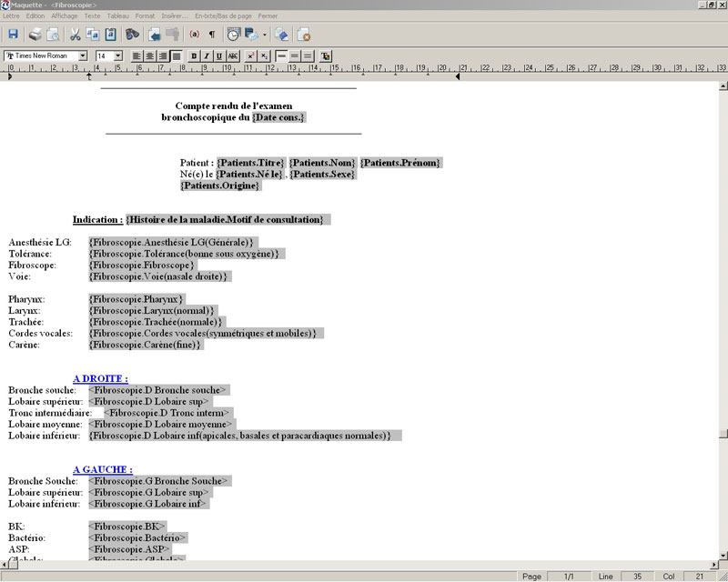Click the overlapping blue pages icon
This screenshot has width=728, height=582.
[x=281, y=34]
